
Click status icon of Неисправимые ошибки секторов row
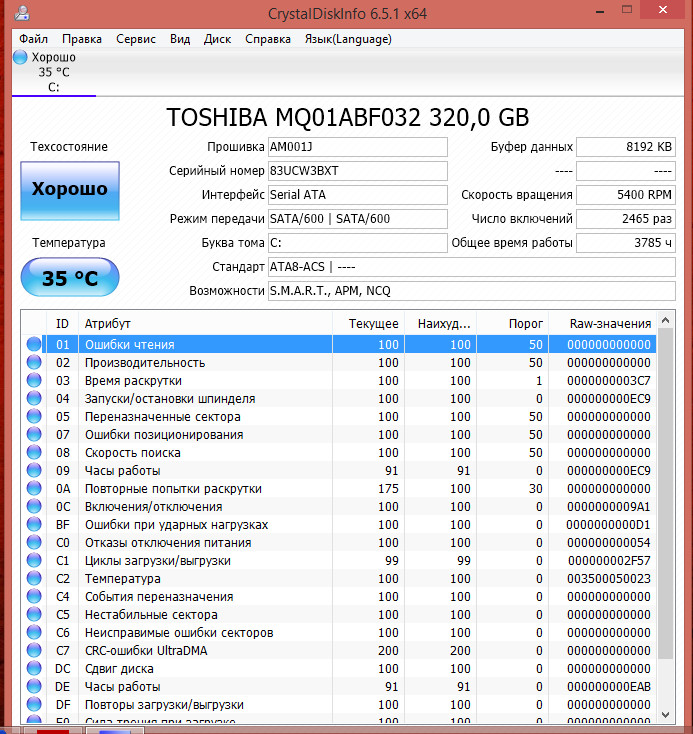(34, 632)
